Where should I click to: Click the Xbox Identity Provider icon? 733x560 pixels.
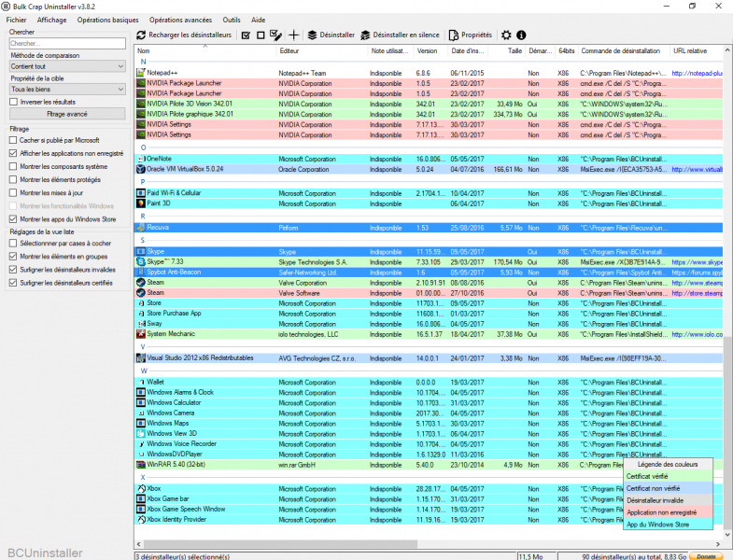141,519
